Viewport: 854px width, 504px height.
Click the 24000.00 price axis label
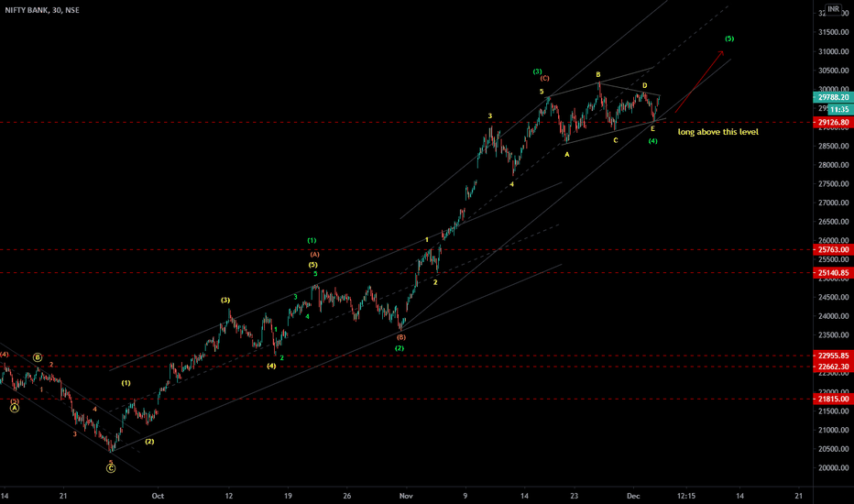tap(833, 316)
